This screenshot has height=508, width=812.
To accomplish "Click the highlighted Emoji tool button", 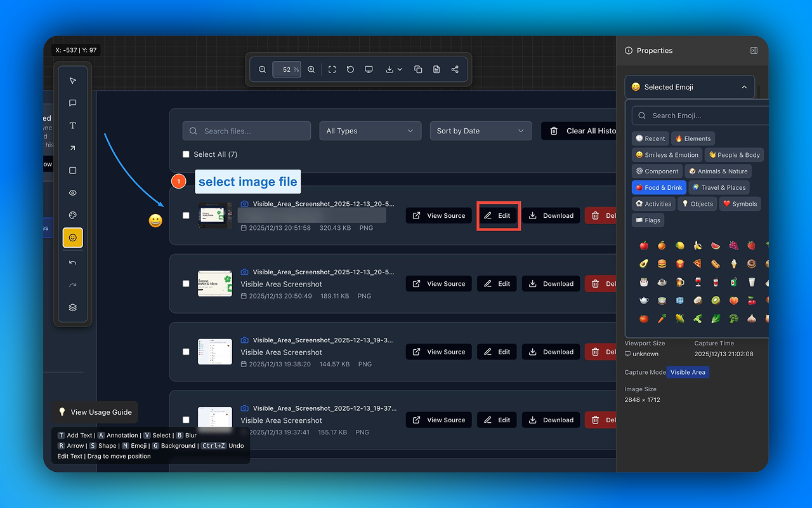I will (73, 238).
